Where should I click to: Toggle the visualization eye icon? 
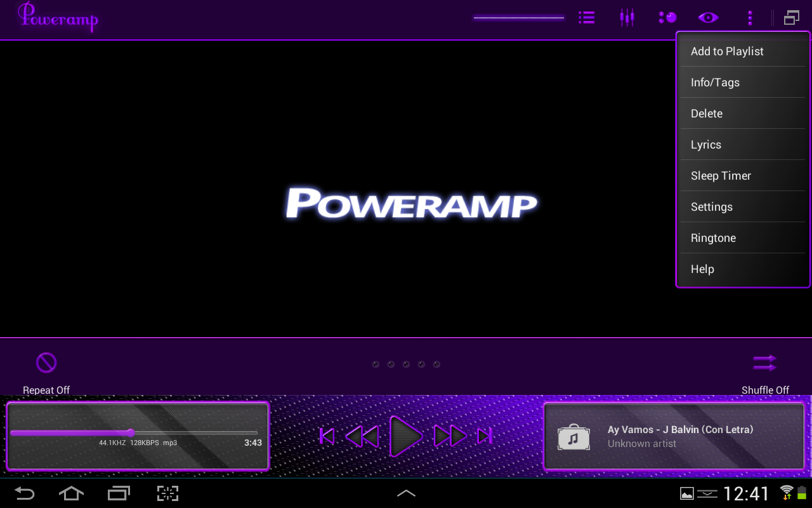click(x=708, y=18)
